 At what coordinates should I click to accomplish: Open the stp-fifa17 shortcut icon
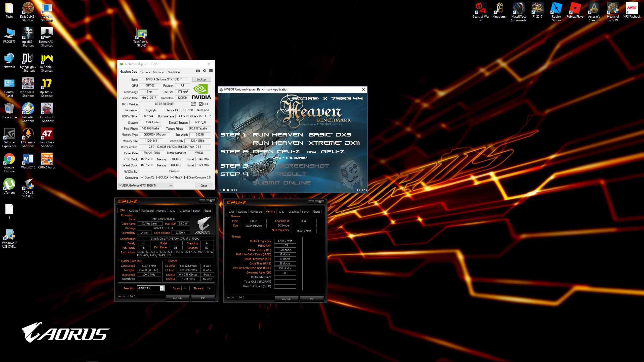[x=47, y=87]
